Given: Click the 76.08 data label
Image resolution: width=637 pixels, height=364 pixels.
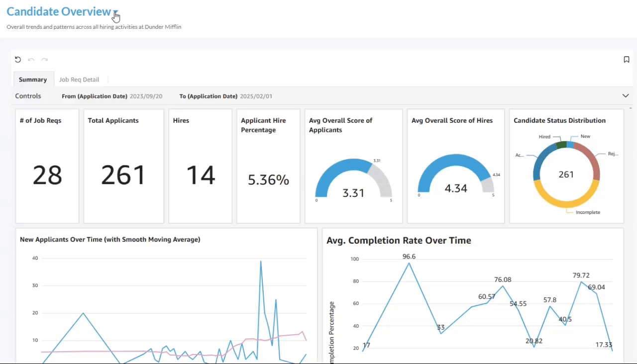Looking at the screenshot, I should pos(503,280).
